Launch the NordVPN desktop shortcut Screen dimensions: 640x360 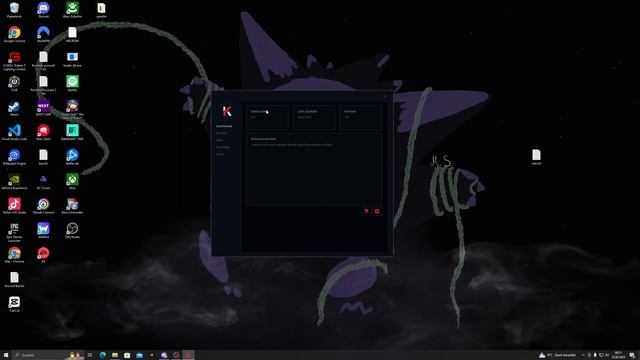coord(43,34)
